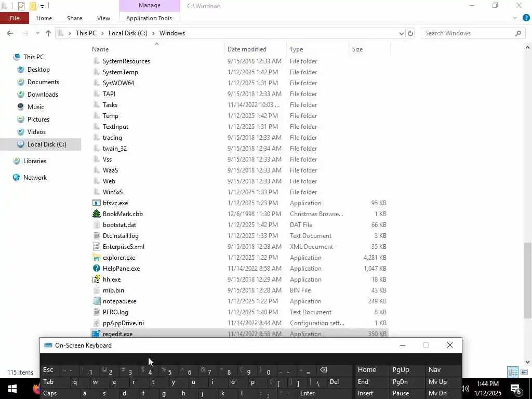Select the ppAppDrive.ini file icon
The width and height of the screenshot is (532, 399).
pos(96,323)
